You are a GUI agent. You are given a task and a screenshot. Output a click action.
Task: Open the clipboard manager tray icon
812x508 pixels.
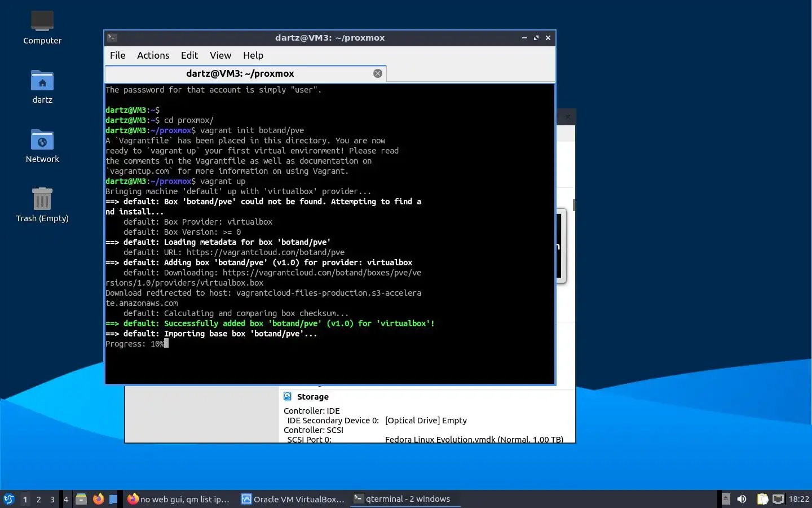[762, 499]
